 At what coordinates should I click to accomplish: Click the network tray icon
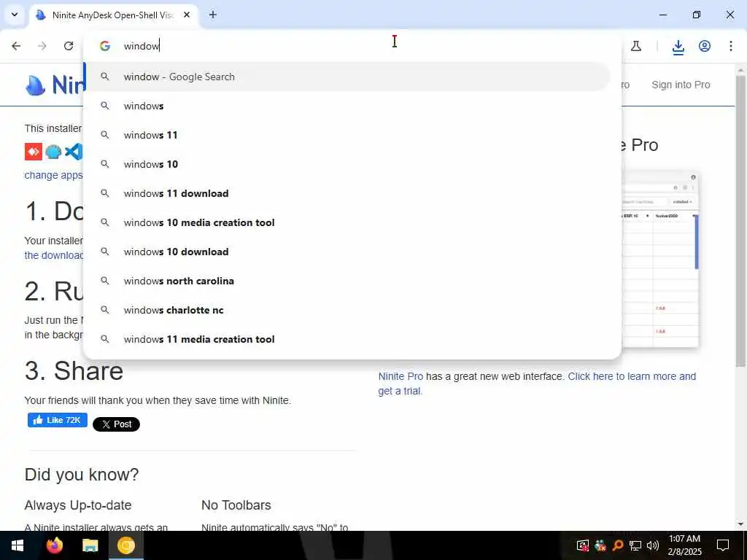click(x=635, y=545)
